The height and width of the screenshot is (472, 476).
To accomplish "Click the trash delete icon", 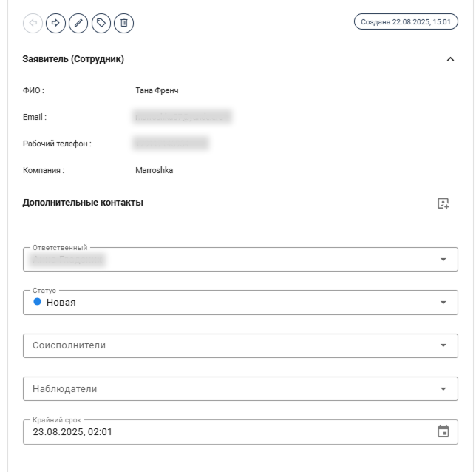I will coord(124,23).
